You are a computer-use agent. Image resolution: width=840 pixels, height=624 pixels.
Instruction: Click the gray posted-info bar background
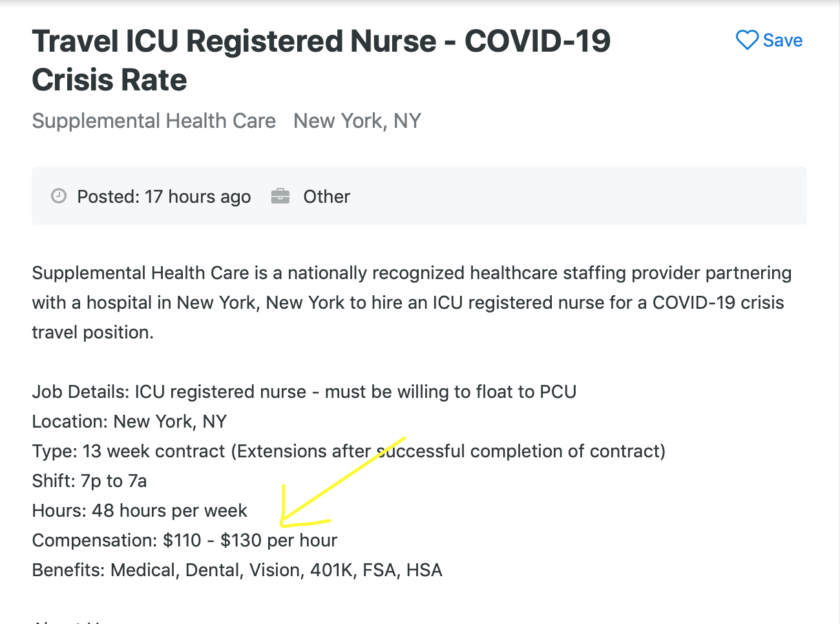tap(549, 196)
